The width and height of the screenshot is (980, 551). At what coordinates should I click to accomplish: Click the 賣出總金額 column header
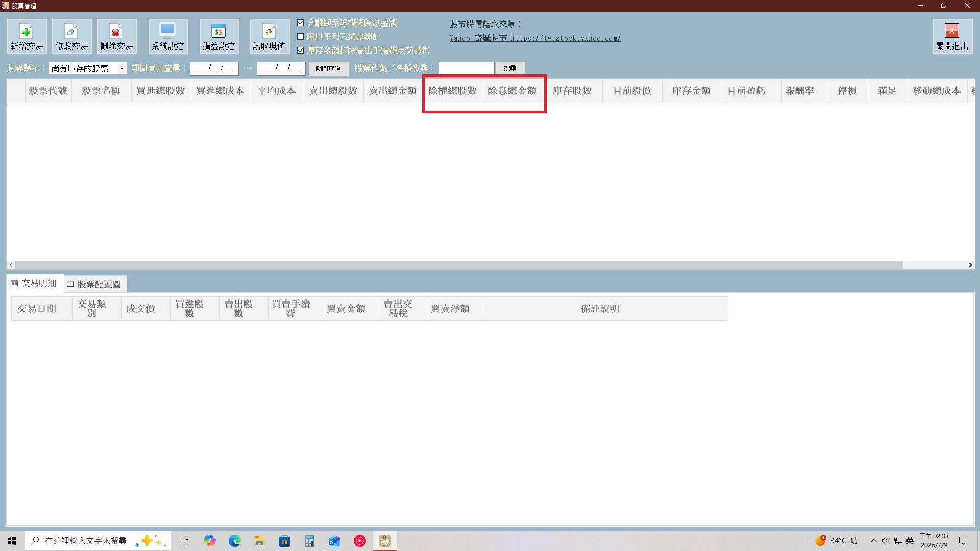(x=393, y=91)
